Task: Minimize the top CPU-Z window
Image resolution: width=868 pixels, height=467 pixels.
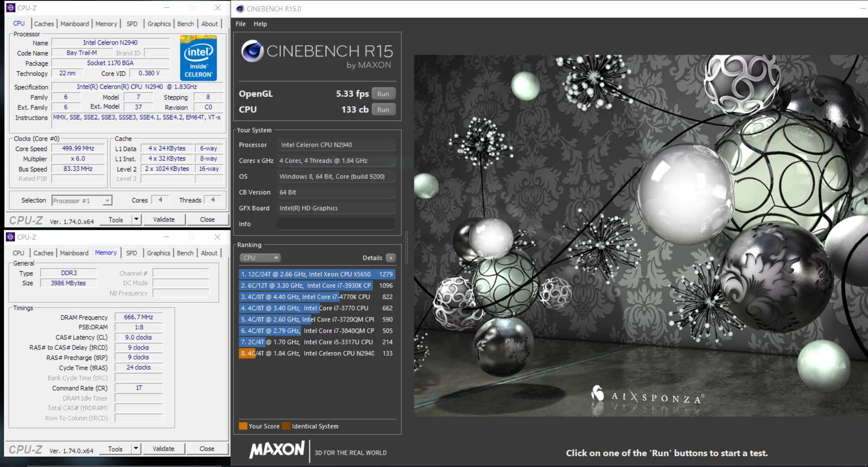Action: coord(167,8)
